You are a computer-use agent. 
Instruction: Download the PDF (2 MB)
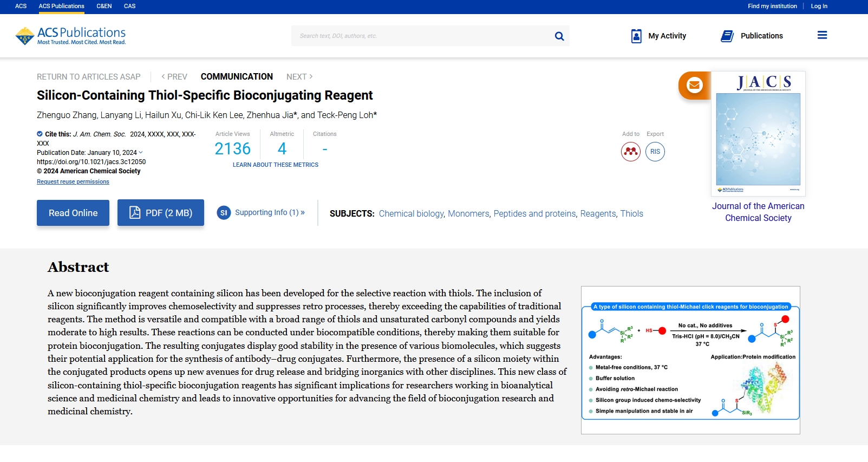(x=161, y=213)
